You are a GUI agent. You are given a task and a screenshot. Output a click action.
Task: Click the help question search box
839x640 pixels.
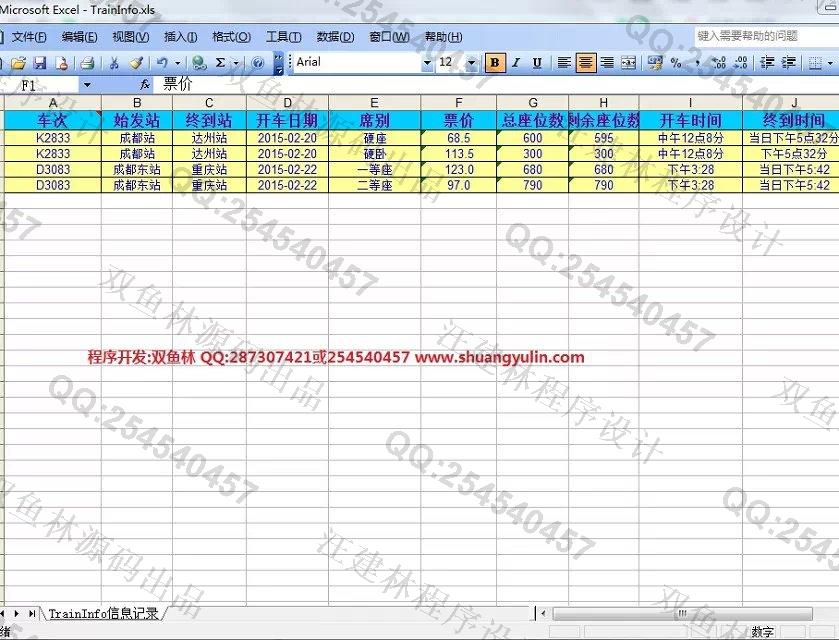coord(766,36)
